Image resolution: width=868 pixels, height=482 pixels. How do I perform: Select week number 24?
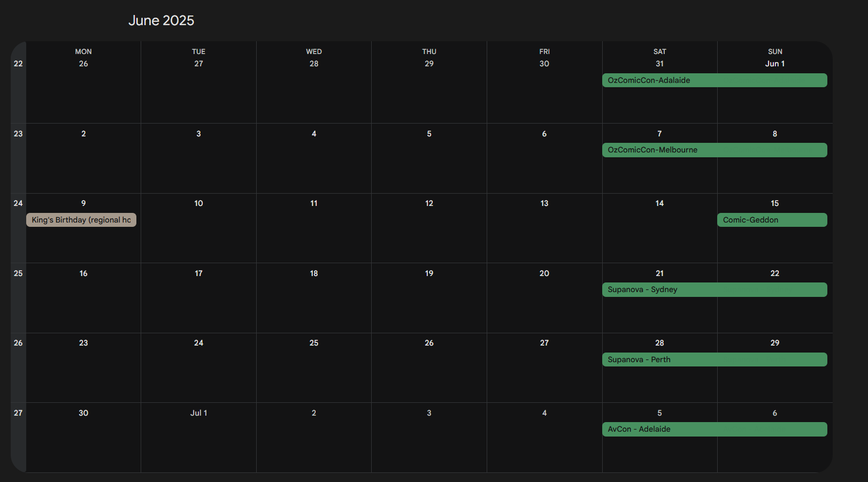pyautogui.click(x=18, y=203)
